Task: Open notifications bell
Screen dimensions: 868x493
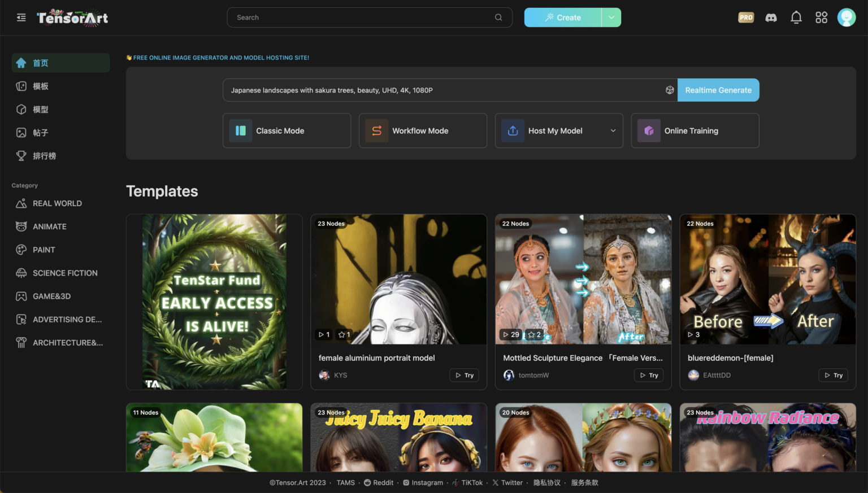Action: tap(796, 18)
